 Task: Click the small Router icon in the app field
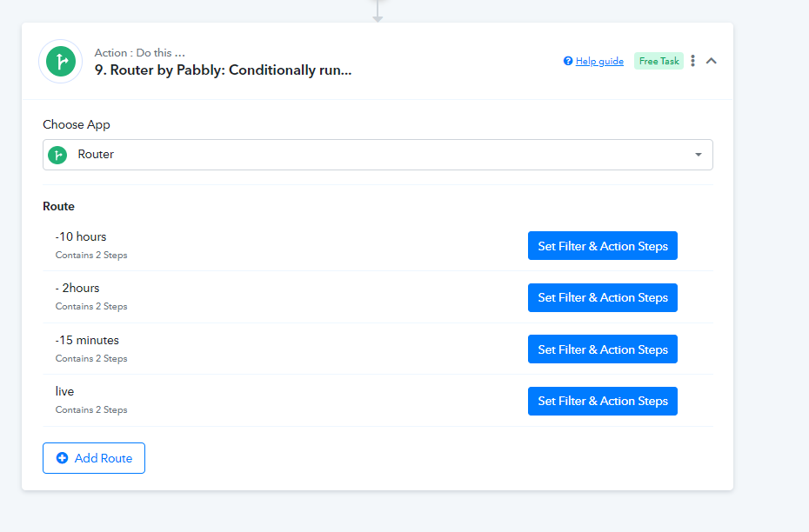coord(57,155)
